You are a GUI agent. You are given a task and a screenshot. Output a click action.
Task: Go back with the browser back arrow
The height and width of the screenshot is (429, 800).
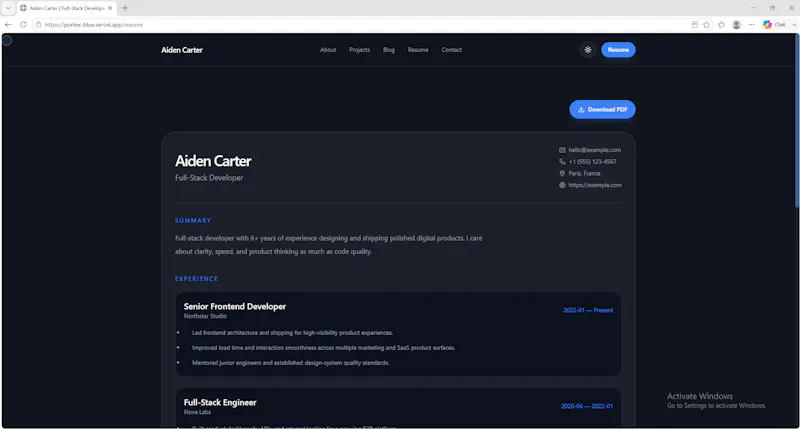click(x=8, y=24)
